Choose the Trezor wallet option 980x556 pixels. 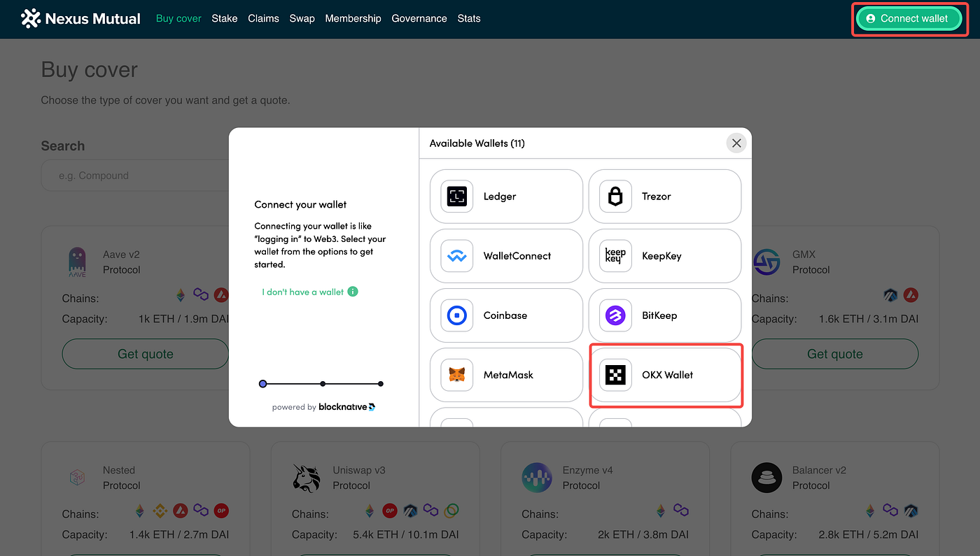point(665,197)
